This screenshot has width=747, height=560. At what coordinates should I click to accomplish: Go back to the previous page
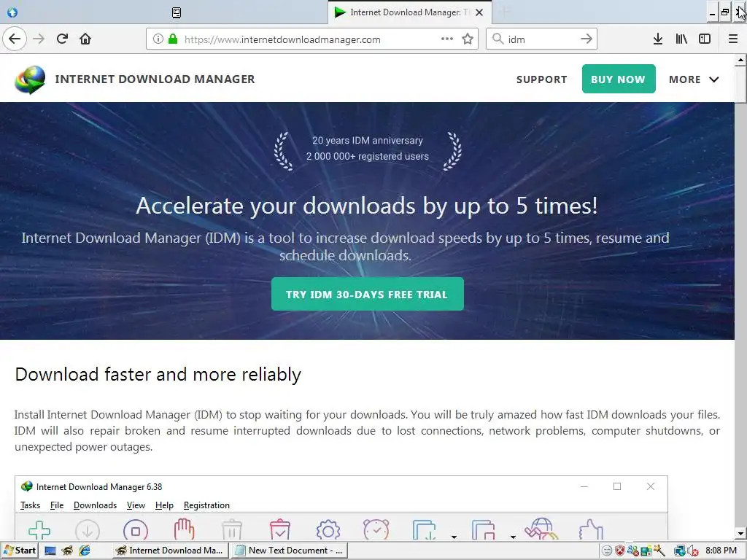point(15,39)
